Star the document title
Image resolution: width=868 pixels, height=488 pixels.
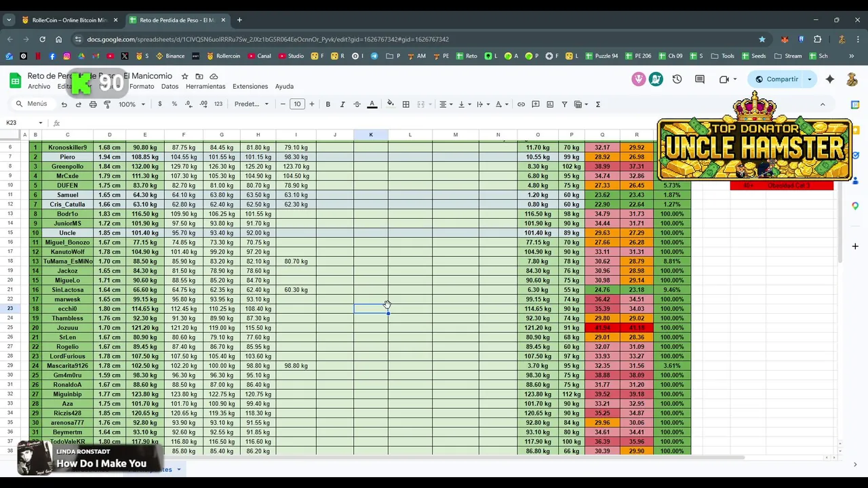tap(184, 77)
